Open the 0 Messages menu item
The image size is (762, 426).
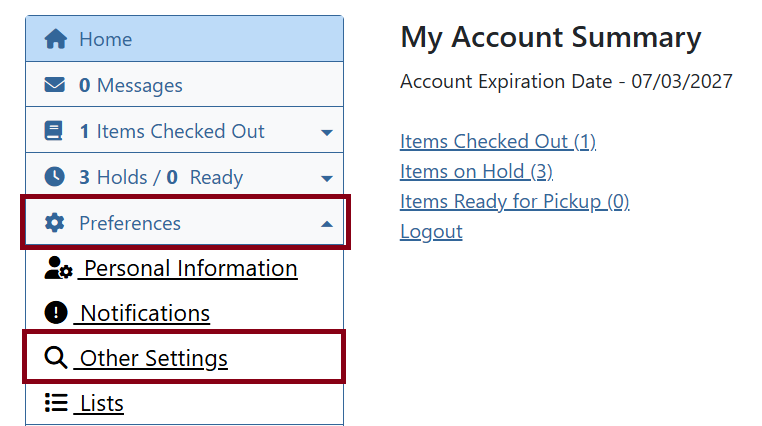pos(131,85)
